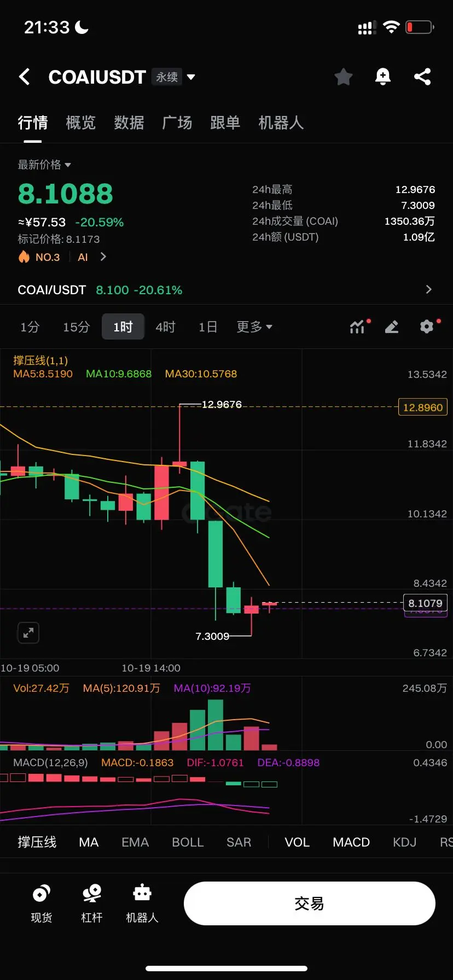
Task: Toggle the MACD indicator
Action: [x=351, y=842]
